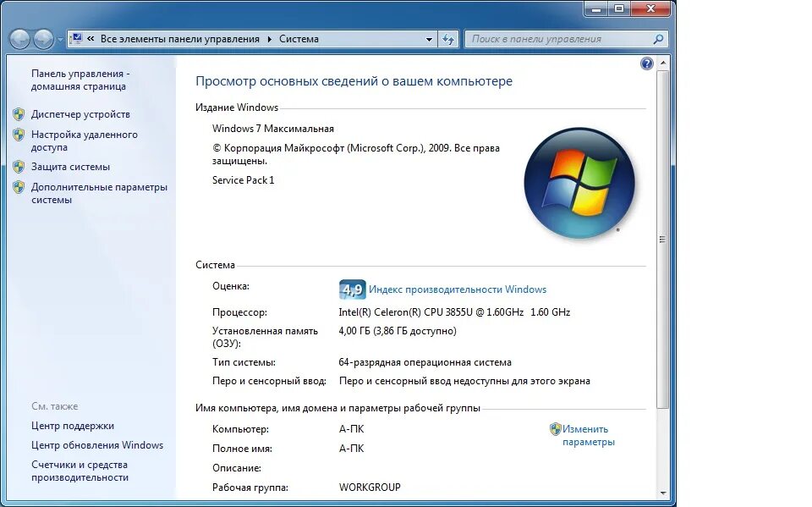Open 'Панель управления - домашняя страница' link
The height and width of the screenshot is (507, 812).
tap(80, 80)
